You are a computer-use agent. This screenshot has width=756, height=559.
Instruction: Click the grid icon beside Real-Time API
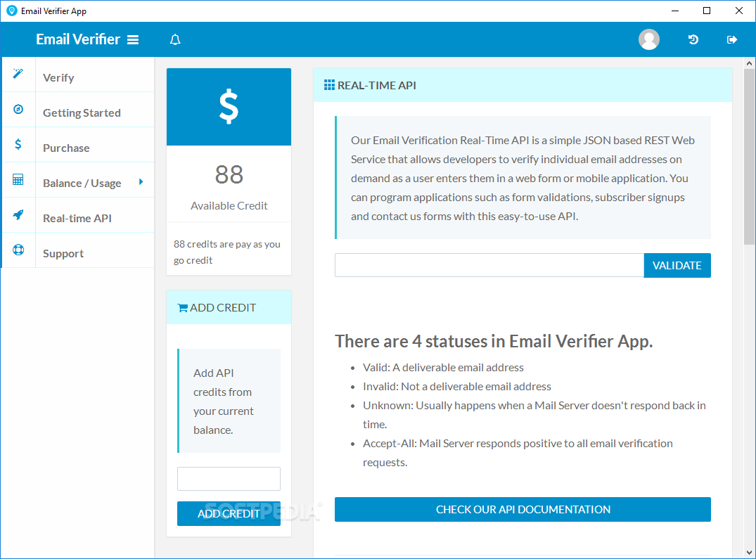coord(329,85)
